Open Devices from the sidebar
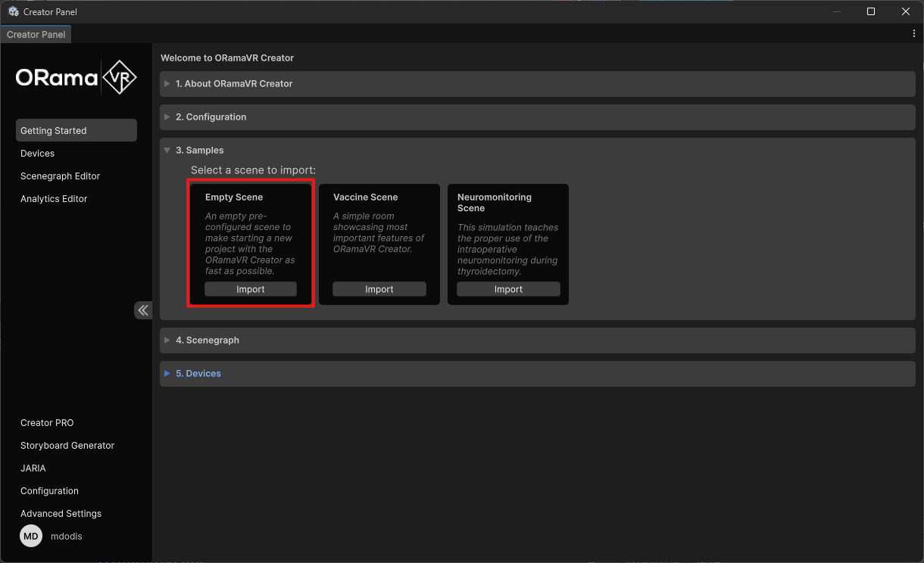Image resolution: width=924 pixels, height=563 pixels. pyautogui.click(x=76, y=153)
